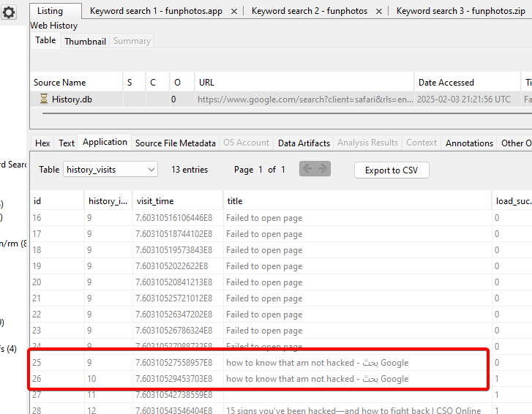Switch to the Listing tab
The height and width of the screenshot is (414, 532).
pos(50,11)
